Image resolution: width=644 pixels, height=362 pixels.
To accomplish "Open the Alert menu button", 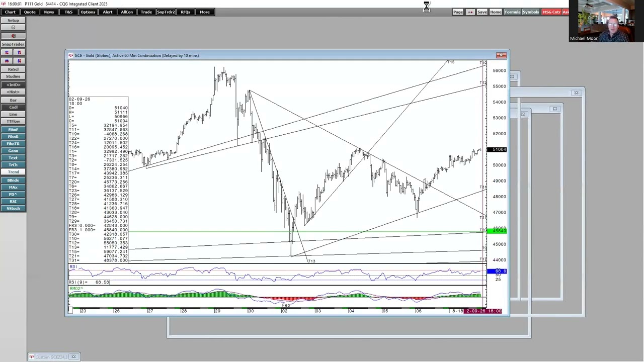I will tap(107, 12).
